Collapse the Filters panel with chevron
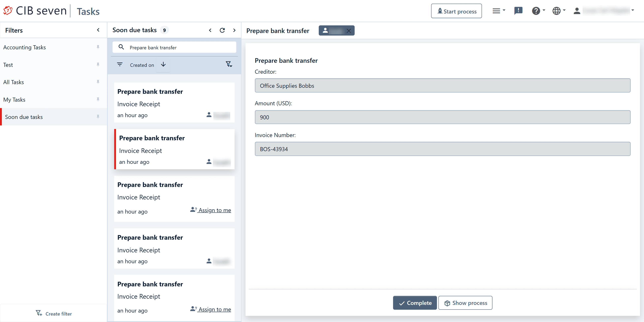The width and height of the screenshot is (644, 322). pyautogui.click(x=98, y=30)
